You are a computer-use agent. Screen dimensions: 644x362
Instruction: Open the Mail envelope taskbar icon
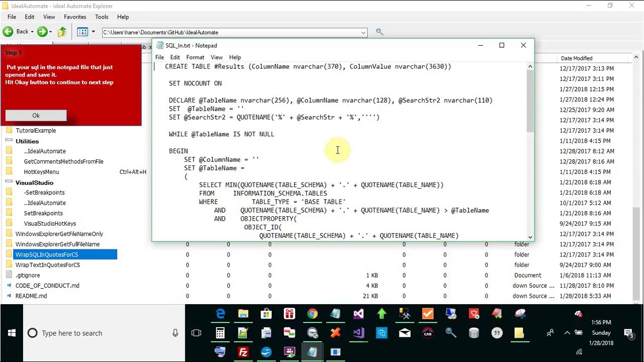coord(405,333)
